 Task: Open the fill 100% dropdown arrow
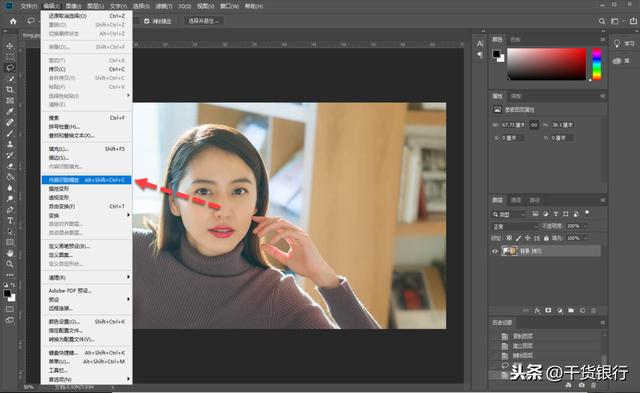coord(585,238)
